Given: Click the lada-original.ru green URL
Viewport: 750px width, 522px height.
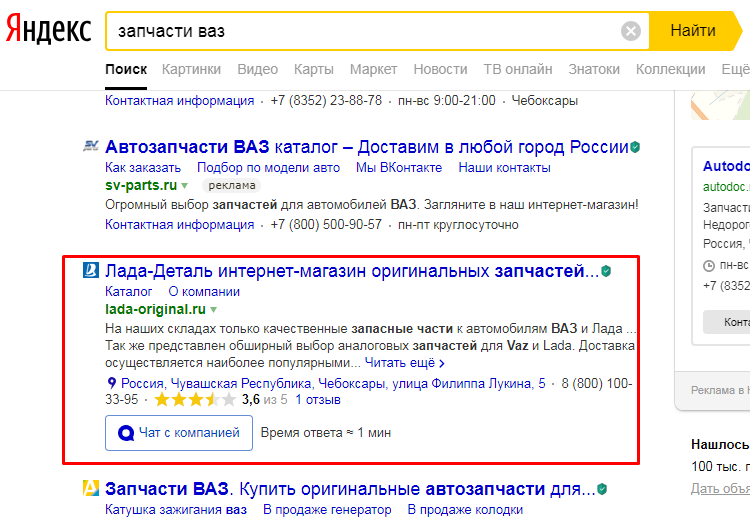Looking at the screenshot, I should (155, 310).
